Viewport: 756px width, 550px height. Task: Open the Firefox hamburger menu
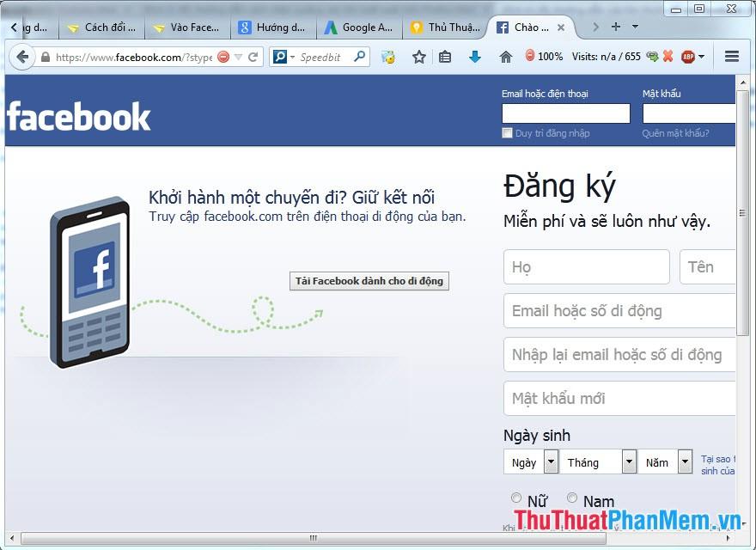pos(732,57)
